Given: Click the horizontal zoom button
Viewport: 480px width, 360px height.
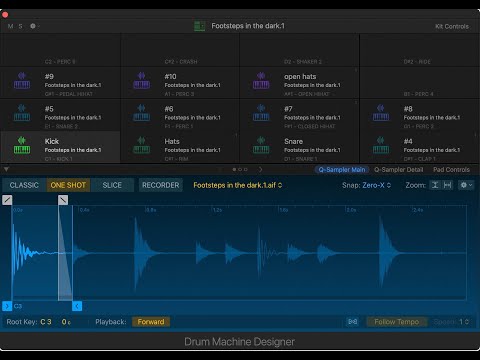Looking at the screenshot, I should (448, 185).
